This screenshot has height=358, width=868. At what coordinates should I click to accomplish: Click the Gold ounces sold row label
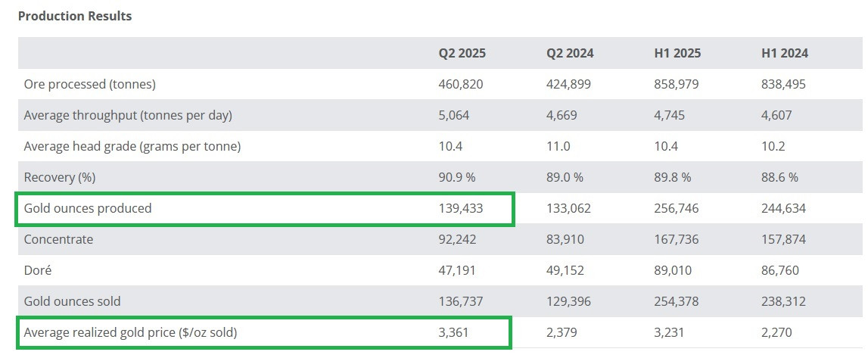point(72,301)
